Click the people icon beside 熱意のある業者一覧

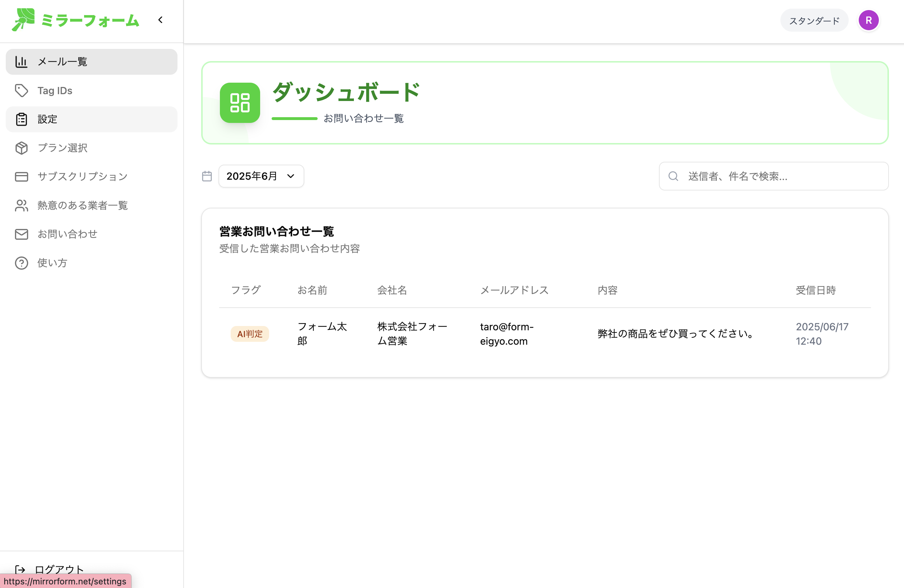click(21, 206)
